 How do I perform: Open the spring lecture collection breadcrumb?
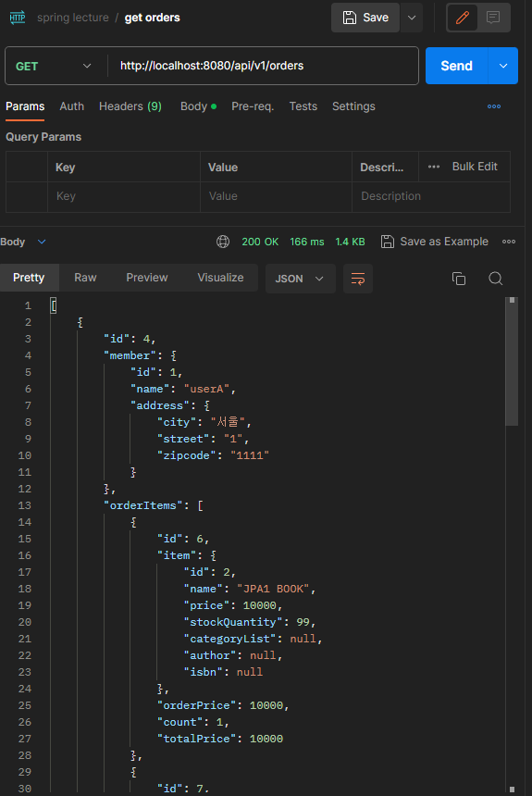[72, 18]
